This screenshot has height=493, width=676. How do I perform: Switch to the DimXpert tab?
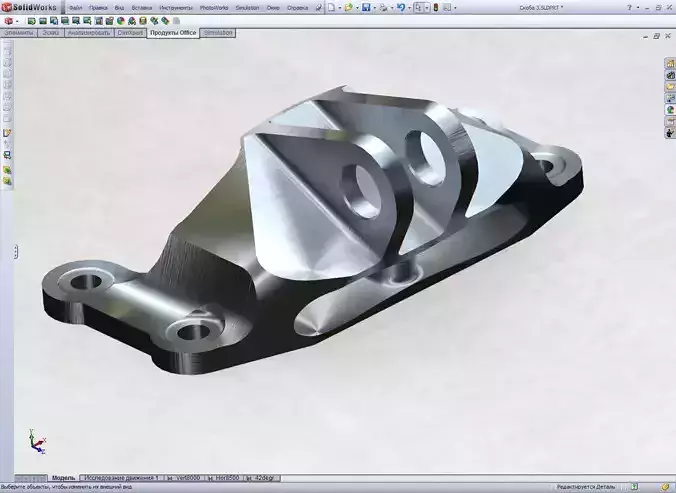tap(130, 33)
